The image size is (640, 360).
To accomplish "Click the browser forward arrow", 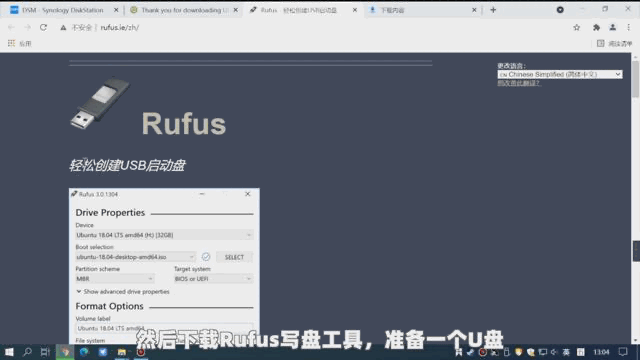I will [27, 27].
